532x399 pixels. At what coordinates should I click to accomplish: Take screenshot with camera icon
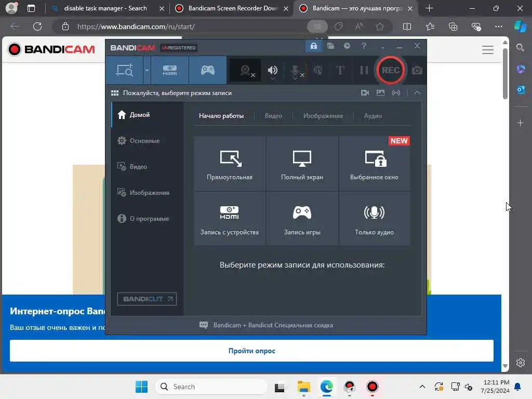tap(417, 70)
